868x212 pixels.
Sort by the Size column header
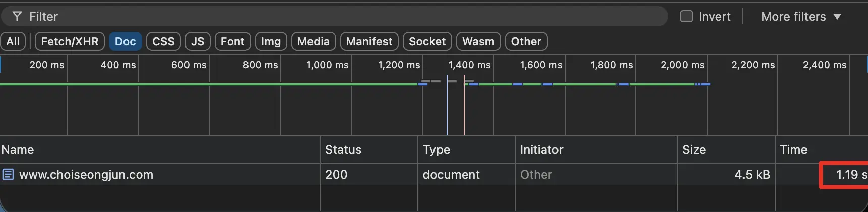tap(694, 150)
